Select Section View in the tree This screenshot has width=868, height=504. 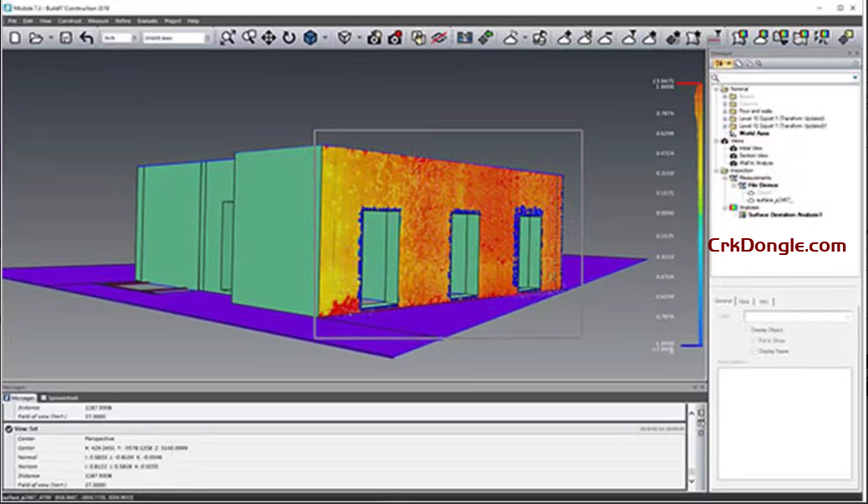751,155
